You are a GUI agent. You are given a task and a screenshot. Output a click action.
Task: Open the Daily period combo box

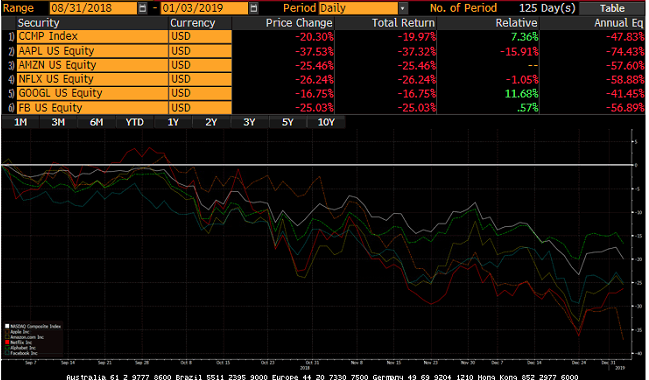pyautogui.click(x=358, y=8)
